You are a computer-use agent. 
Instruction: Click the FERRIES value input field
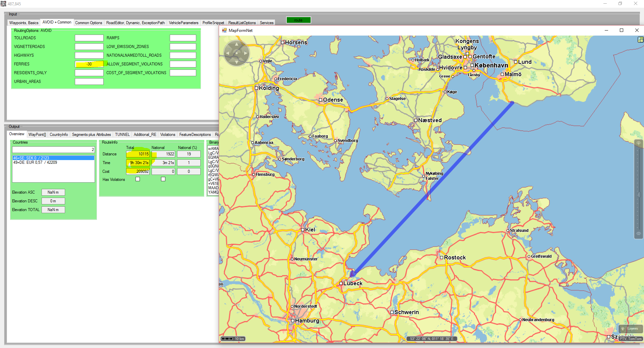coord(89,64)
